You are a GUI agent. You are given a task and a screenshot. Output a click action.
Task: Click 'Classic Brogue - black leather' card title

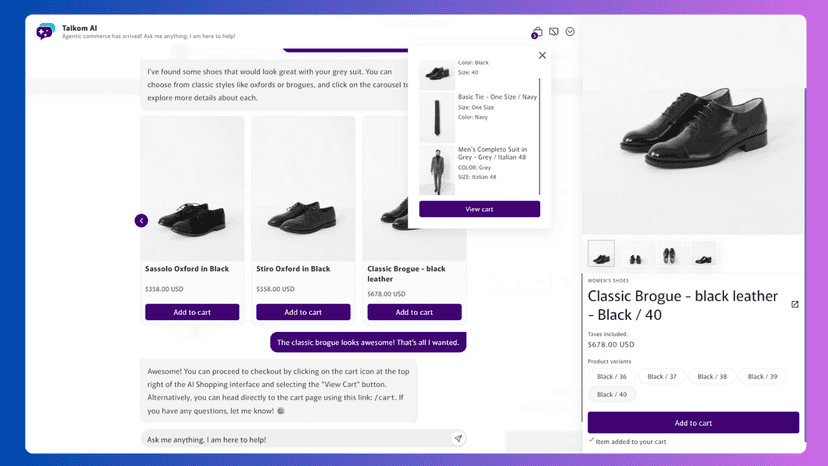pos(406,274)
